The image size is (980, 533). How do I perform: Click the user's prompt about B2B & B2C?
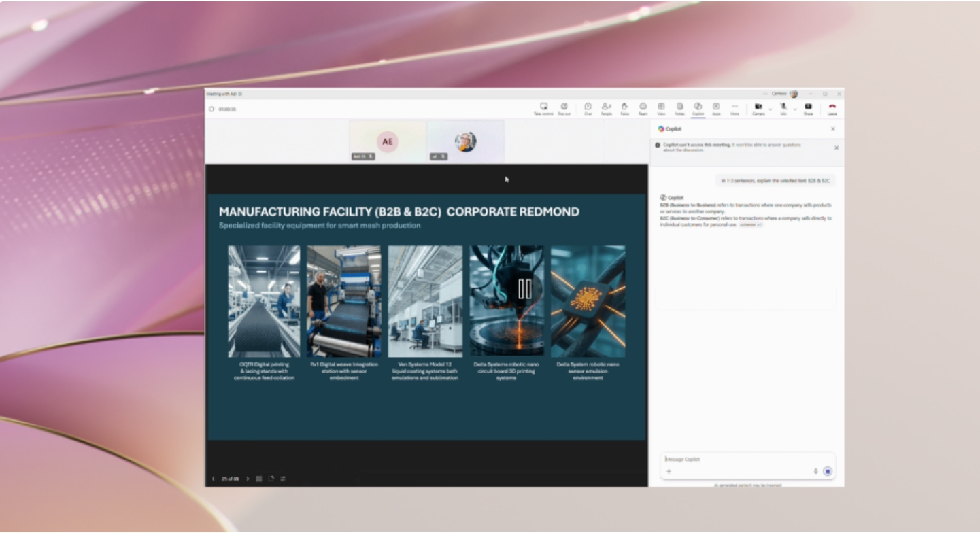pyautogui.click(x=775, y=181)
